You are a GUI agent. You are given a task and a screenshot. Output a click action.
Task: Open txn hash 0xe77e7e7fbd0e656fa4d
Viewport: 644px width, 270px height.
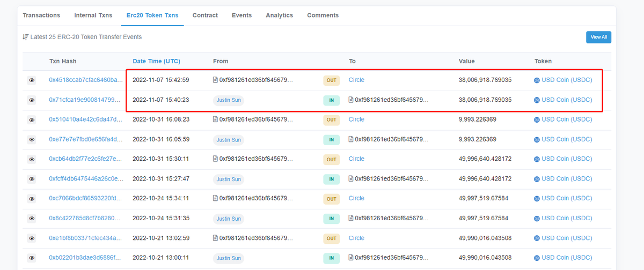coord(86,139)
